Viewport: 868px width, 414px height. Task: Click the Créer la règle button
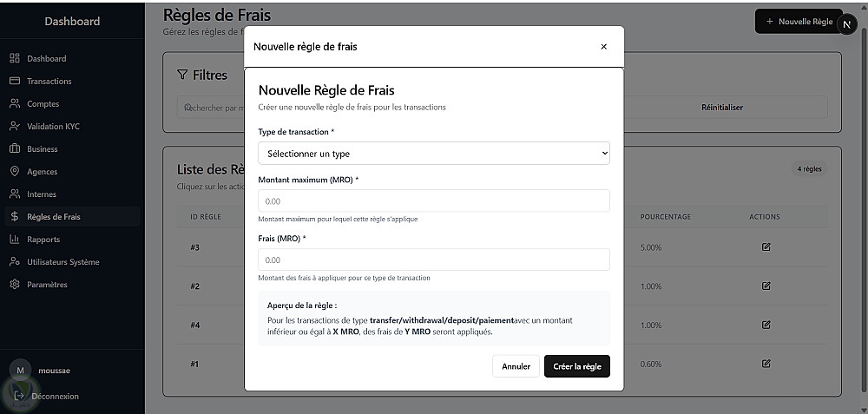(x=577, y=366)
